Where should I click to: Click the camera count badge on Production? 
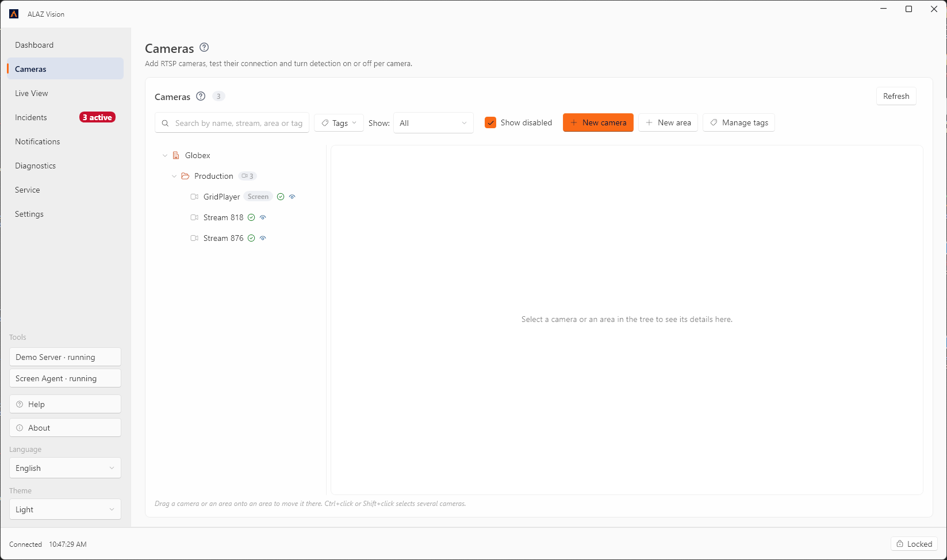248,176
